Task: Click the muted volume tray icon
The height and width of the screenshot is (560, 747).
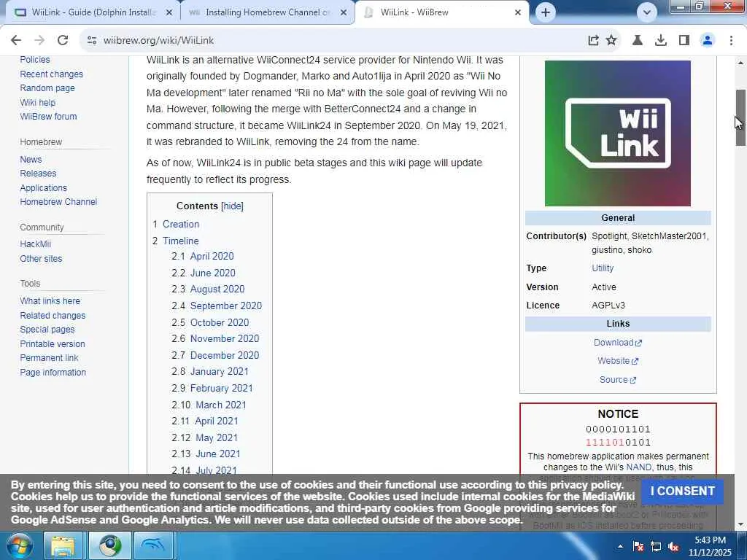Action: (673, 546)
